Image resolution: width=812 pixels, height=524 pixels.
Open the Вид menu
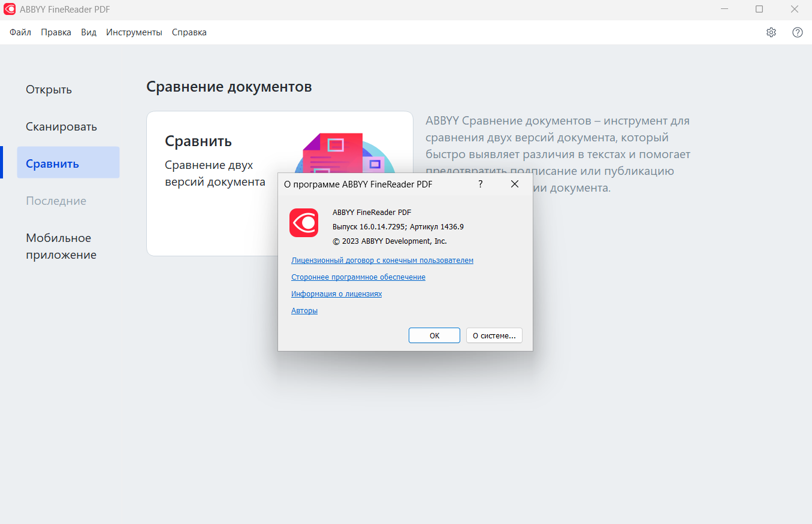(x=89, y=32)
